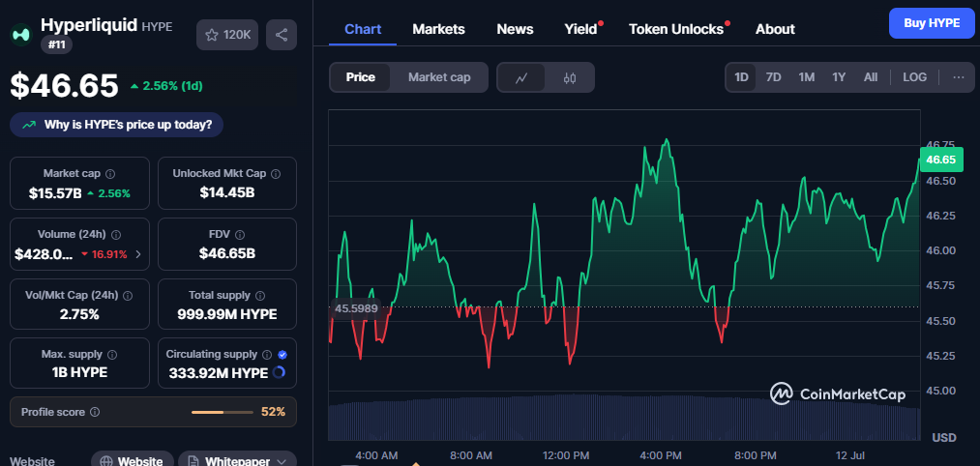Open the Chart tab
The width and height of the screenshot is (980, 466).
pos(363,29)
